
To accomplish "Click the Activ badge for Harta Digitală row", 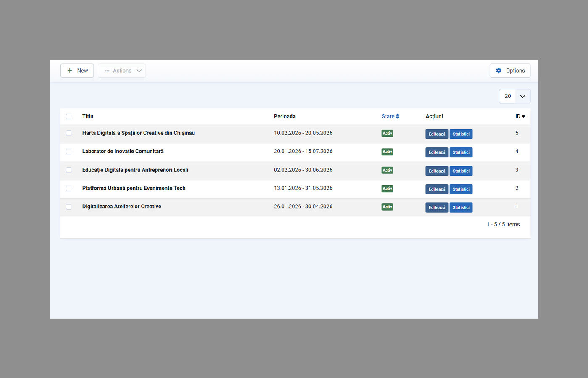I will pos(387,134).
